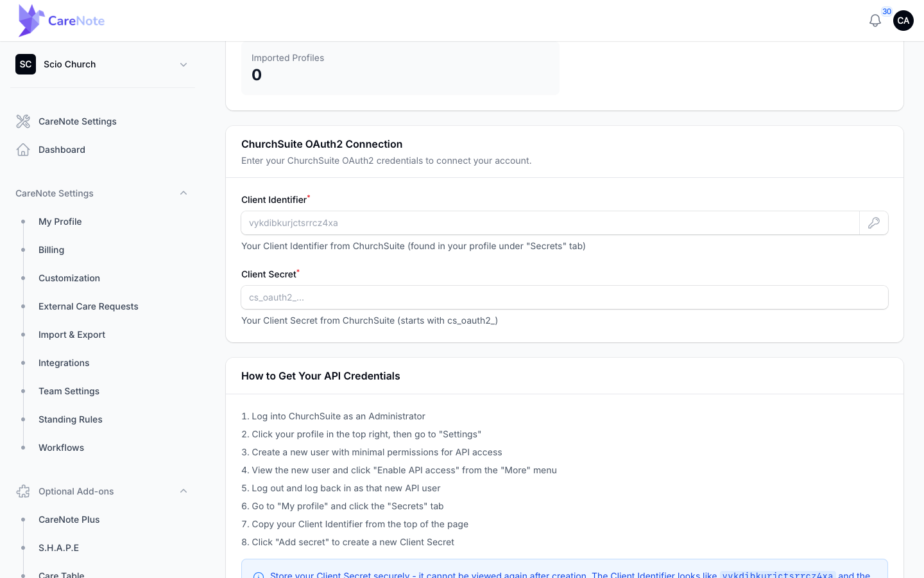
Task: Open External Care Requests
Action: point(89,306)
